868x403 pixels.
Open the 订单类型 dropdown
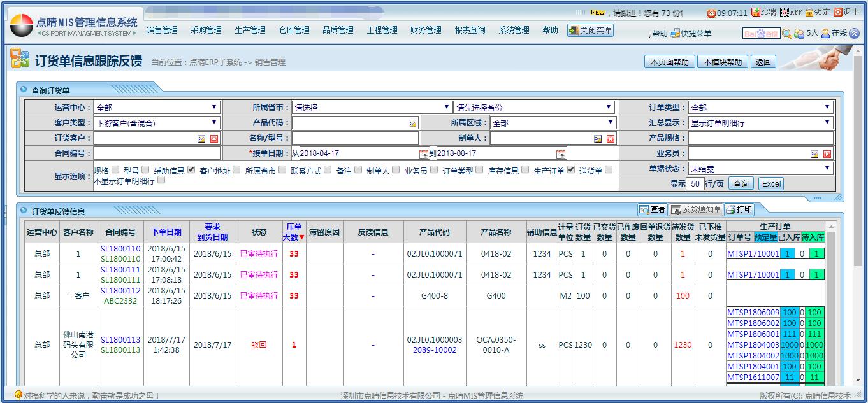(761, 108)
